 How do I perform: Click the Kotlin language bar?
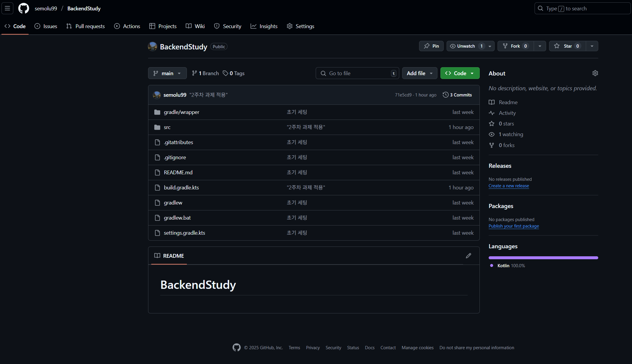[x=543, y=258]
